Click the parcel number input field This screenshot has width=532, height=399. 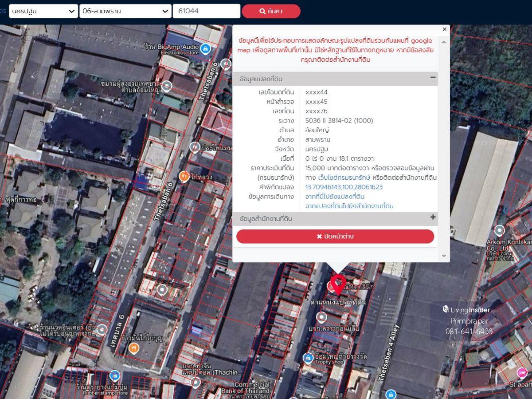coord(206,11)
